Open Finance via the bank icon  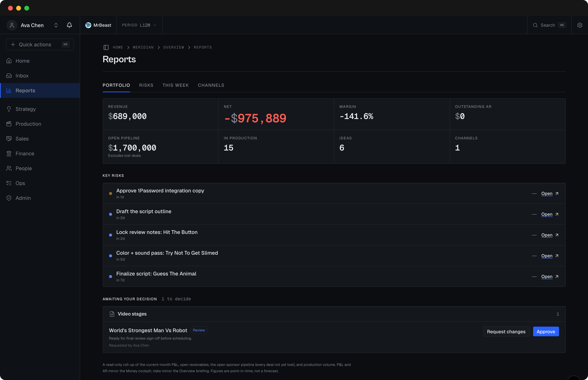pyautogui.click(x=9, y=153)
